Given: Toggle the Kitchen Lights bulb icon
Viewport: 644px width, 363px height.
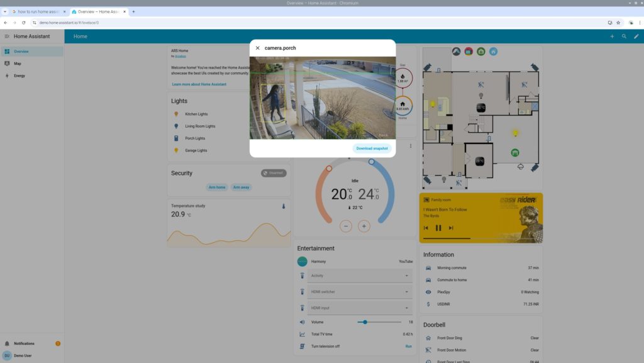Looking at the screenshot, I should [176, 114].
